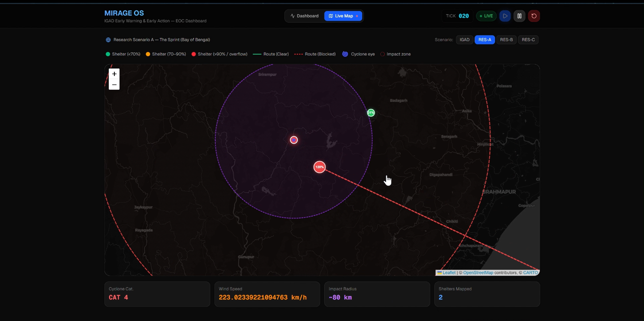Select the IGAD scenario

[x=465, y=40]
